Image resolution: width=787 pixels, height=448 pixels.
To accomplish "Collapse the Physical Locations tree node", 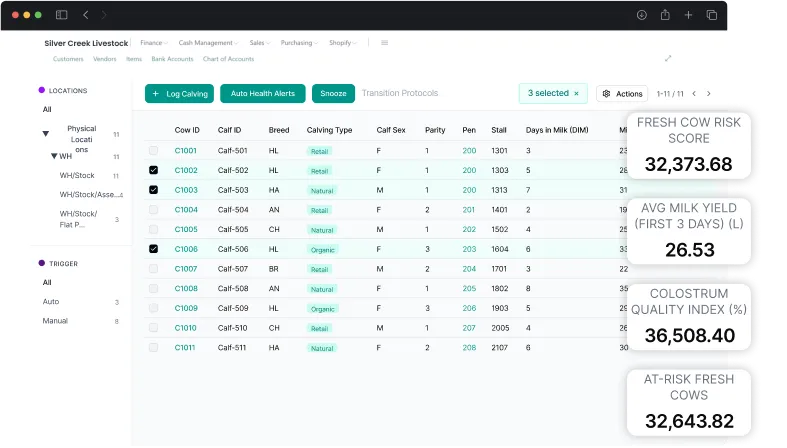I will [45, 133].
